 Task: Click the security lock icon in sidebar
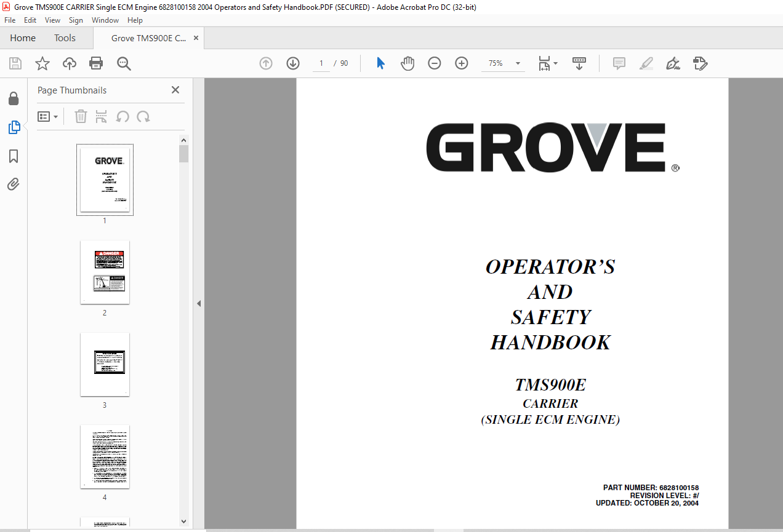point(14,98)
